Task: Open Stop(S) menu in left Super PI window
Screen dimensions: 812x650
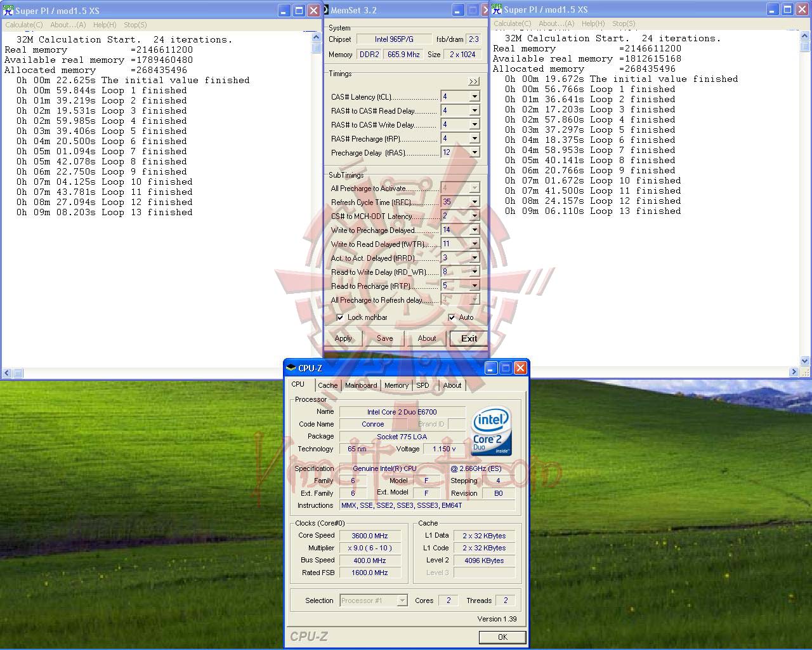Action: [x=135, y=25]
